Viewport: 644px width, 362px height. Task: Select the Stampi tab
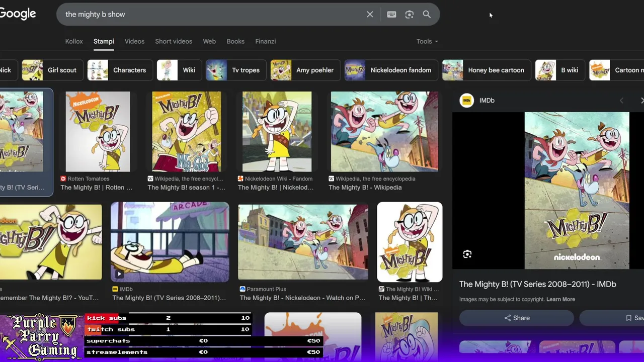point(104,41)
